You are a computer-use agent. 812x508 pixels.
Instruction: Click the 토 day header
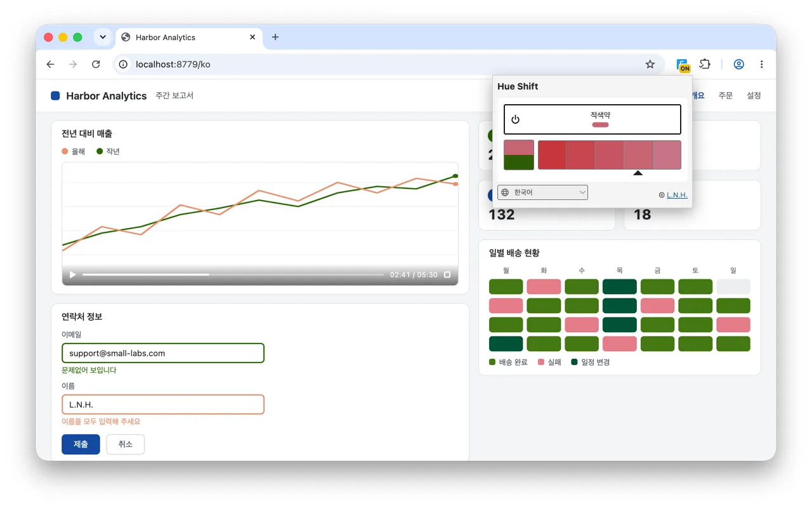coord(695,270)
